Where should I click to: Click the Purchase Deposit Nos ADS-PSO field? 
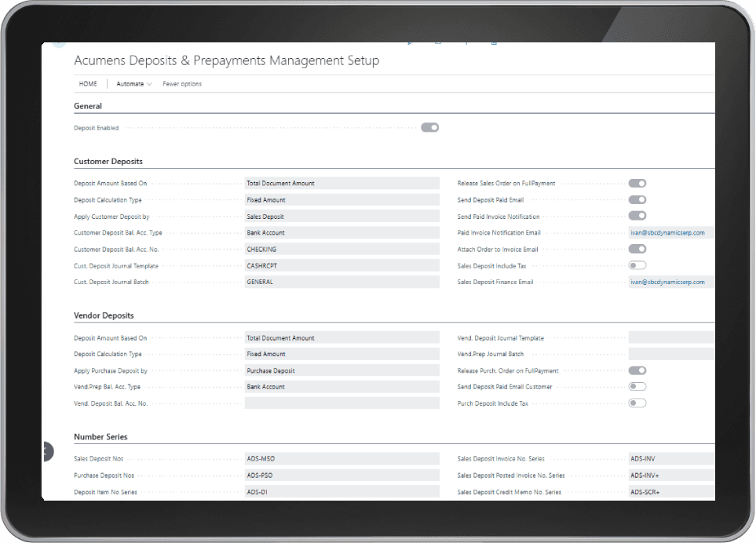[x=341, y=476]
